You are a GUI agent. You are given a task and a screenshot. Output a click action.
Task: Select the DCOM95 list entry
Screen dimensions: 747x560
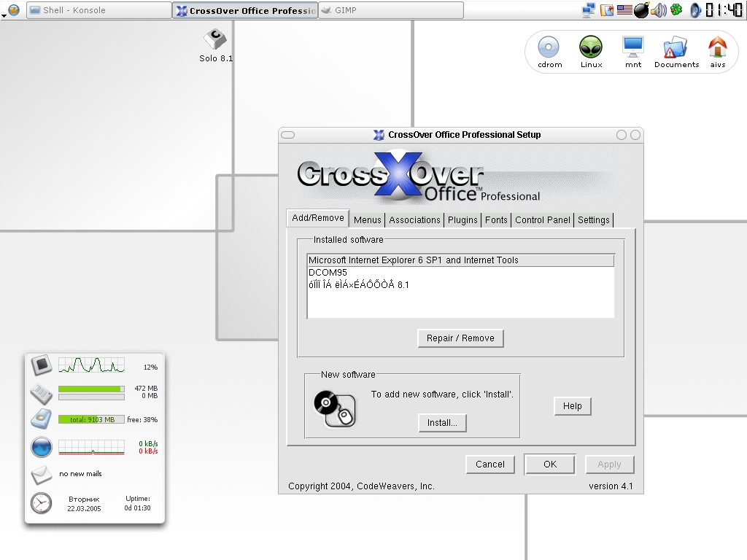tap(461, 273)
